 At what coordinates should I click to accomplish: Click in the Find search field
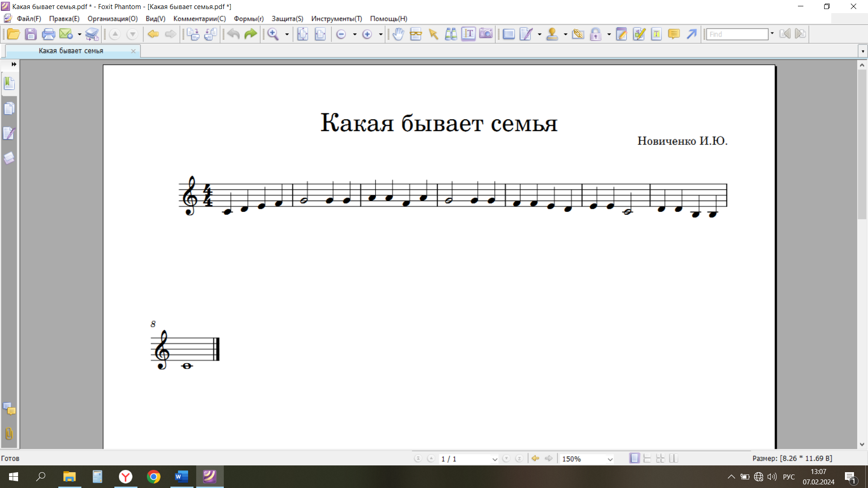(737, 34)
